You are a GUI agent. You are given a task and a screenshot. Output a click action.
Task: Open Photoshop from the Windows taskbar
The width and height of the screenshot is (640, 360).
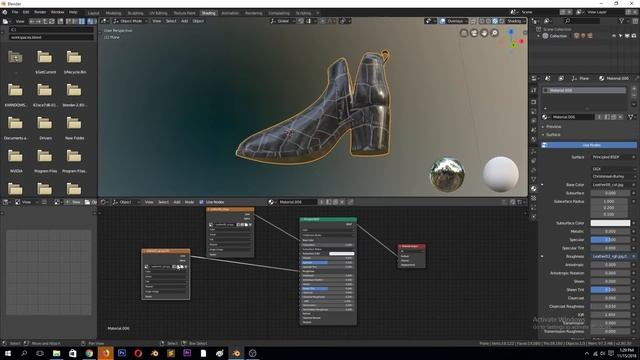click(122, 353)
